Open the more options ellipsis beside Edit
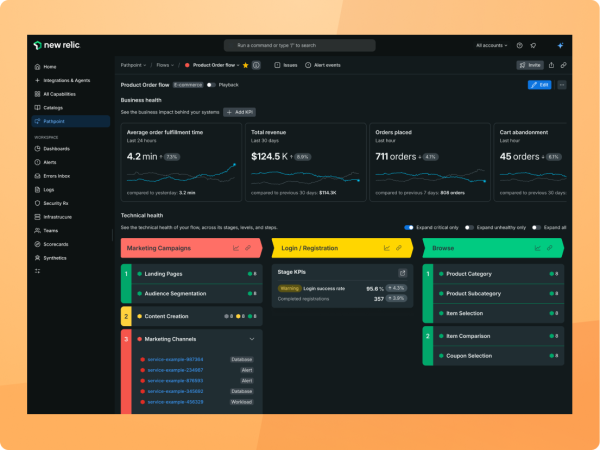 [562, 85]
